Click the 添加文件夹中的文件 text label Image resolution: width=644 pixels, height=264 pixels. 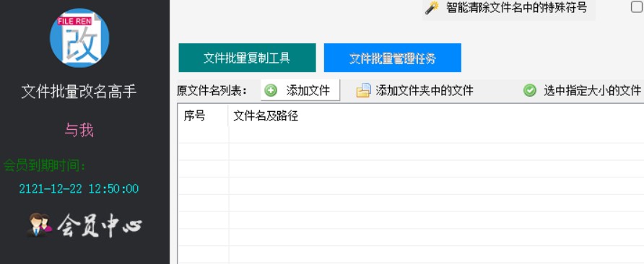click(x=425, y=90)
